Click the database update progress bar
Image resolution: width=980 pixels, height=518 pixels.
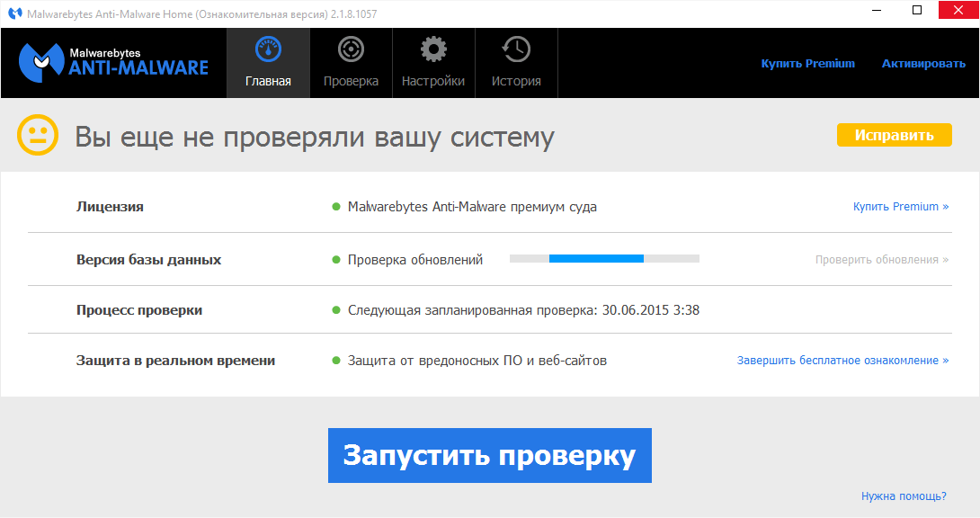click(x=604, y=259)
